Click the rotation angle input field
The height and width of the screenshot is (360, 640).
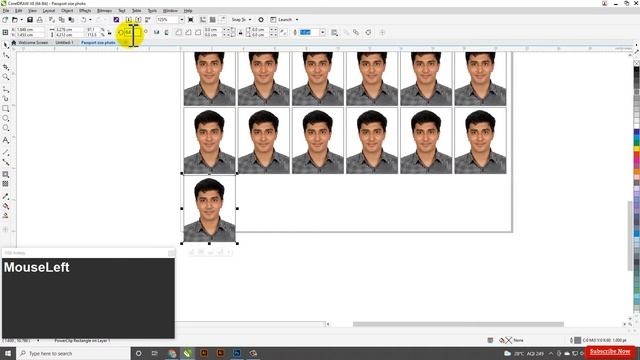(133, 32)
